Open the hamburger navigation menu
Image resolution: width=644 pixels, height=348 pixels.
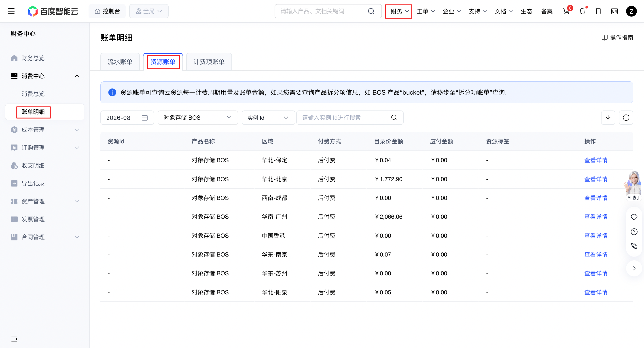[x=11, y=11]
